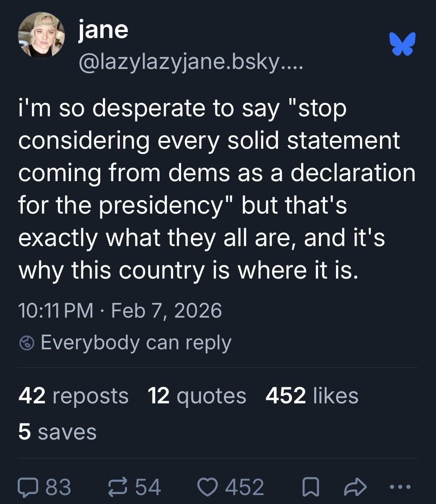Screen dimensions: 436x504
Task: Show who gave the 452 likes
Action: 312,396
